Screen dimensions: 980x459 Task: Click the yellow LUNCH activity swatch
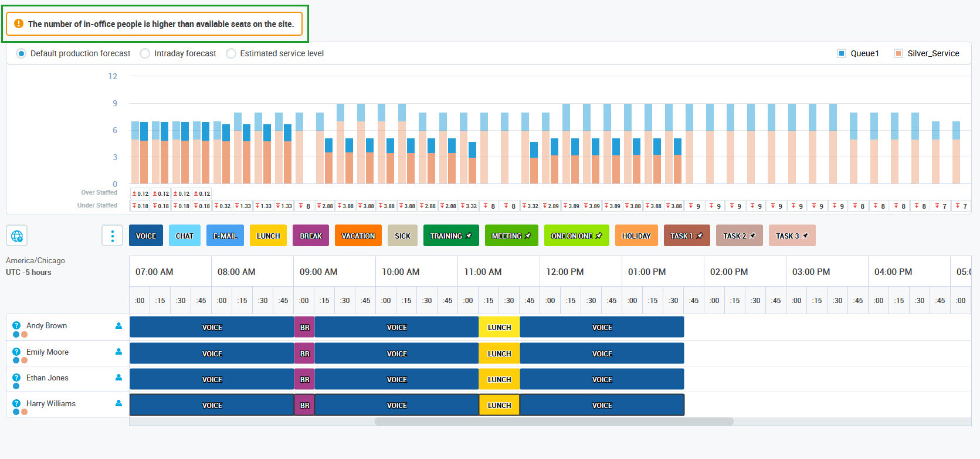coord(268,236)
